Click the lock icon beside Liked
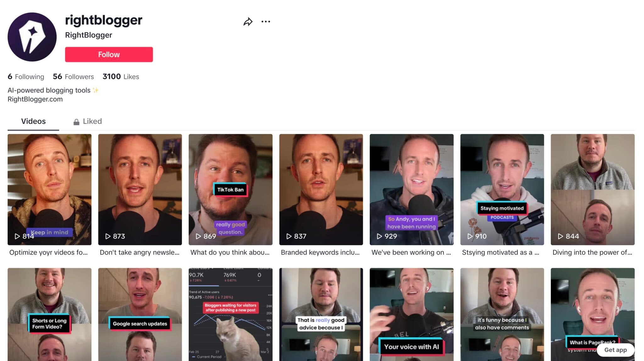This screenshot has width=644, height=361. point(76,121)
